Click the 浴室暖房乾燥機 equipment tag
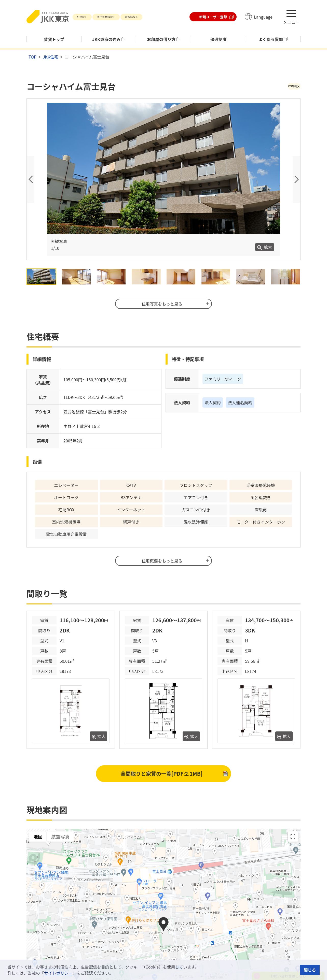This screenshot has width=327, height=980. click(261, 485)
